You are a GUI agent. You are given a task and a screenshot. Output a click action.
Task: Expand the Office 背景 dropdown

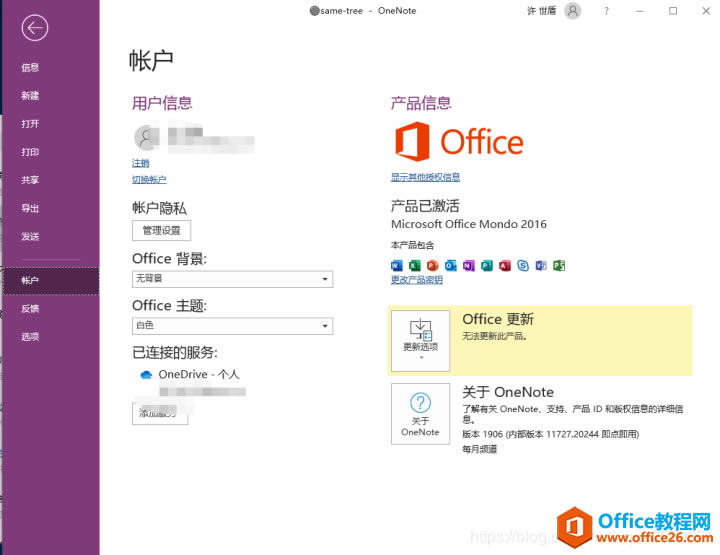[232, 279]
